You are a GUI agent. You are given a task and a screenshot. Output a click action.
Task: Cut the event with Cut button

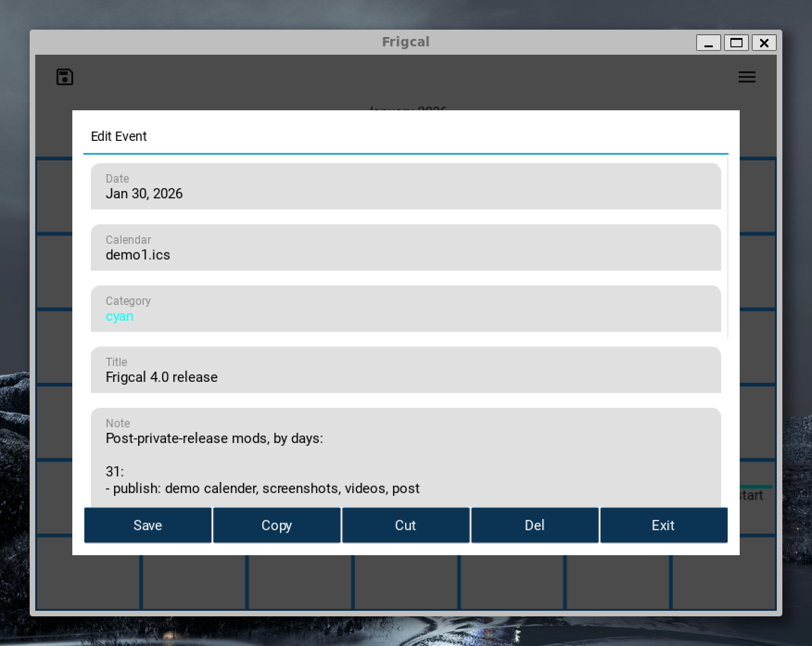(x=406, y=525)
